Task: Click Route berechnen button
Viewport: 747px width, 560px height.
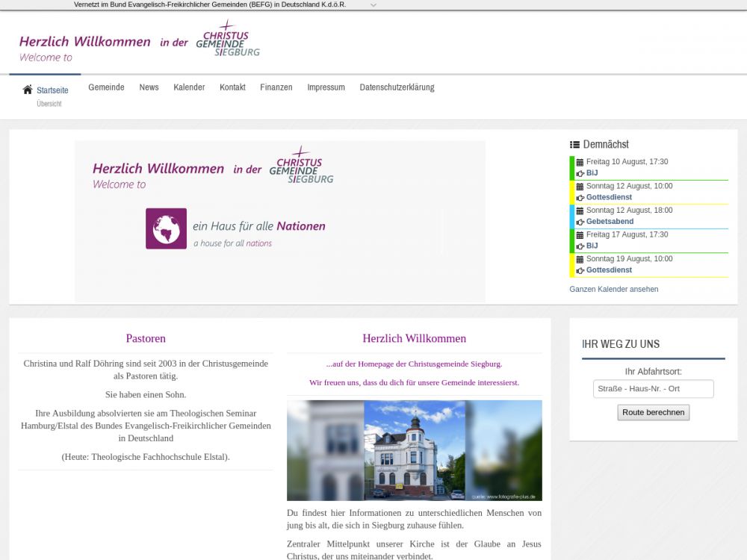Action: pyautogui.click(x=653, y=412)
